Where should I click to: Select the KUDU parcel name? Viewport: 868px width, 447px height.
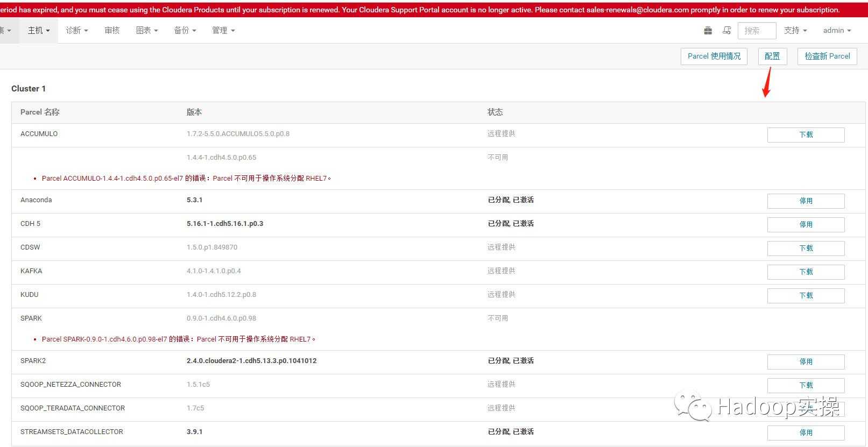tap(30, 294)
